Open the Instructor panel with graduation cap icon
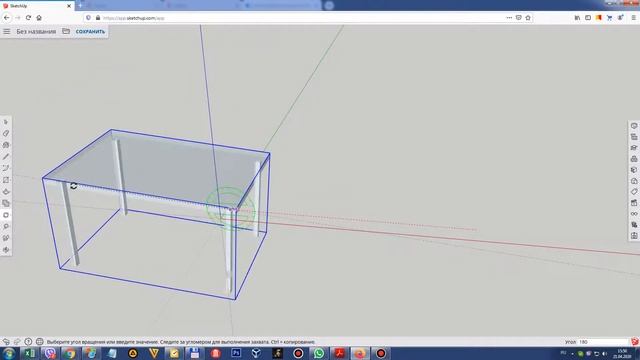The image size is (640, 360). [x=634, y=148]
